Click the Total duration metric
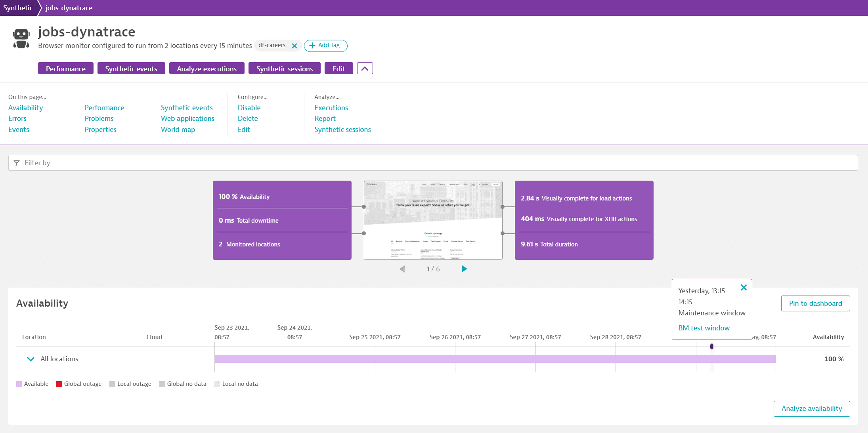 tap(549, 244)
